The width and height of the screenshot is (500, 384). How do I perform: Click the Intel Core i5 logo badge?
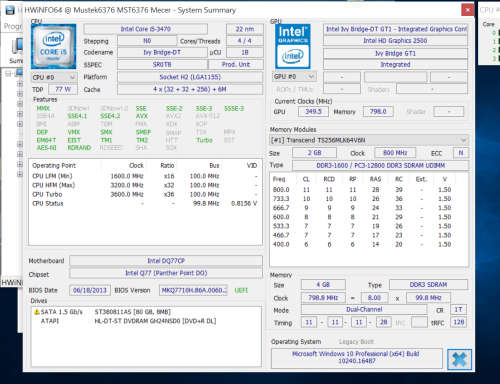point(53,46)
